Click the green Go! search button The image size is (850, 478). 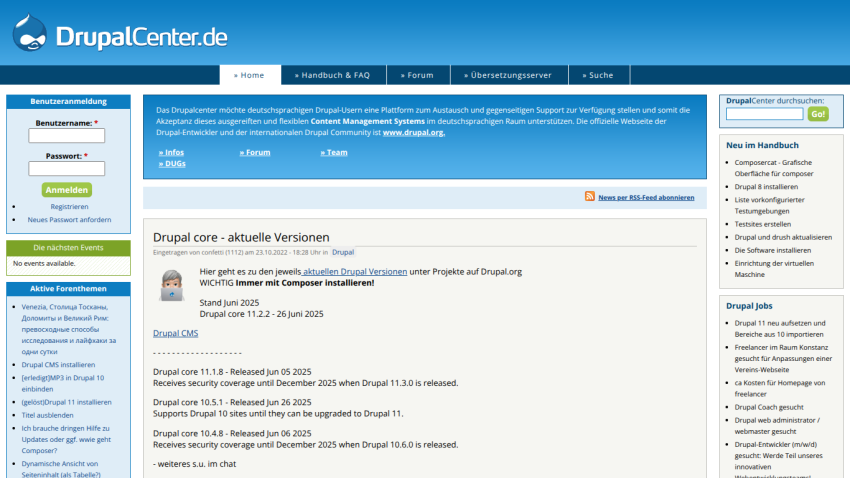818,114
